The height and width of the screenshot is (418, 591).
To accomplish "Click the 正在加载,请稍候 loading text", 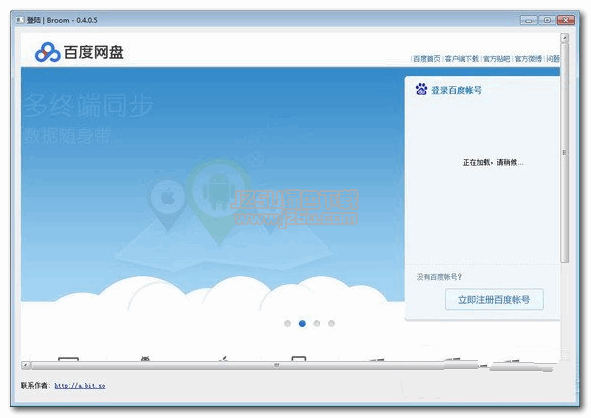I will (493, 162).
